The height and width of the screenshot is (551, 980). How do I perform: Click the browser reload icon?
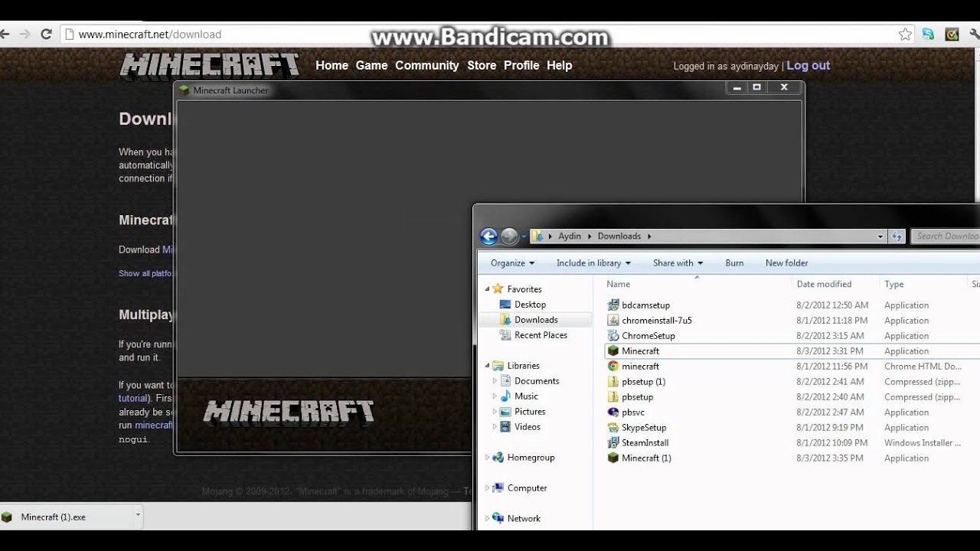(x=46, y=34)
